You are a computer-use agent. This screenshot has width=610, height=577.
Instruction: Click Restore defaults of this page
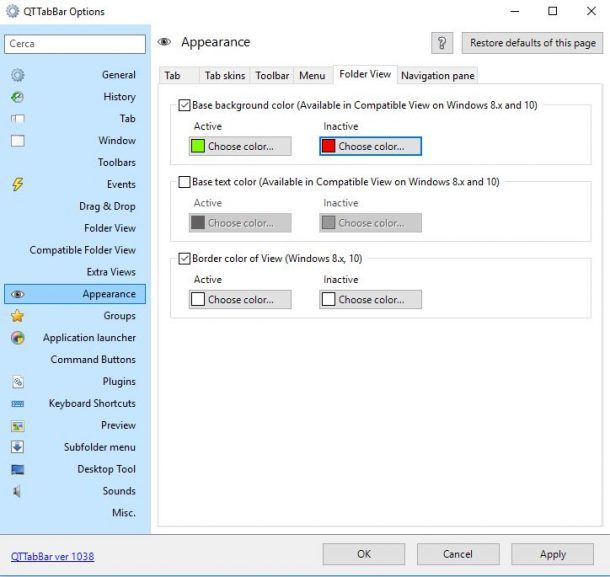coord(533,43)
